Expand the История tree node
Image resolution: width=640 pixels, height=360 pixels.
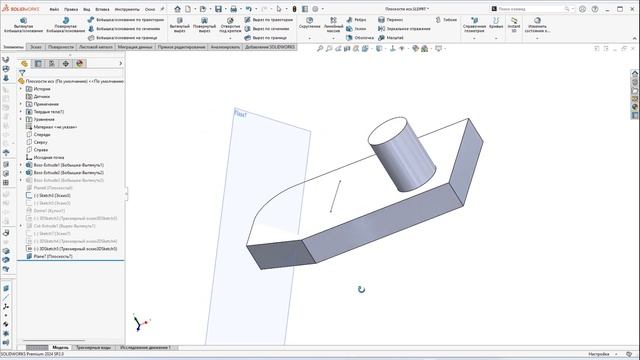point(21,89)
